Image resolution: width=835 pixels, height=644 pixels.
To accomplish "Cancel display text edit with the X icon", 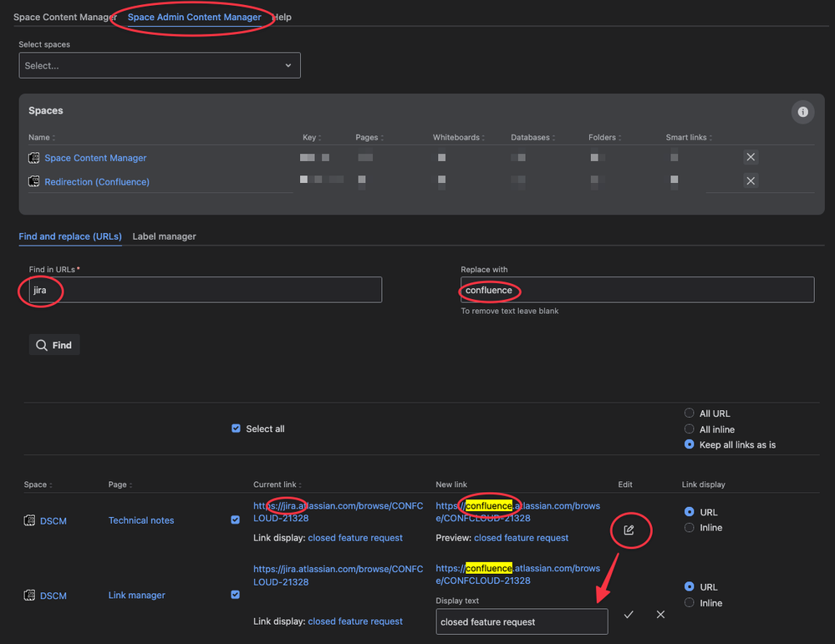I will tap(660, 615).
